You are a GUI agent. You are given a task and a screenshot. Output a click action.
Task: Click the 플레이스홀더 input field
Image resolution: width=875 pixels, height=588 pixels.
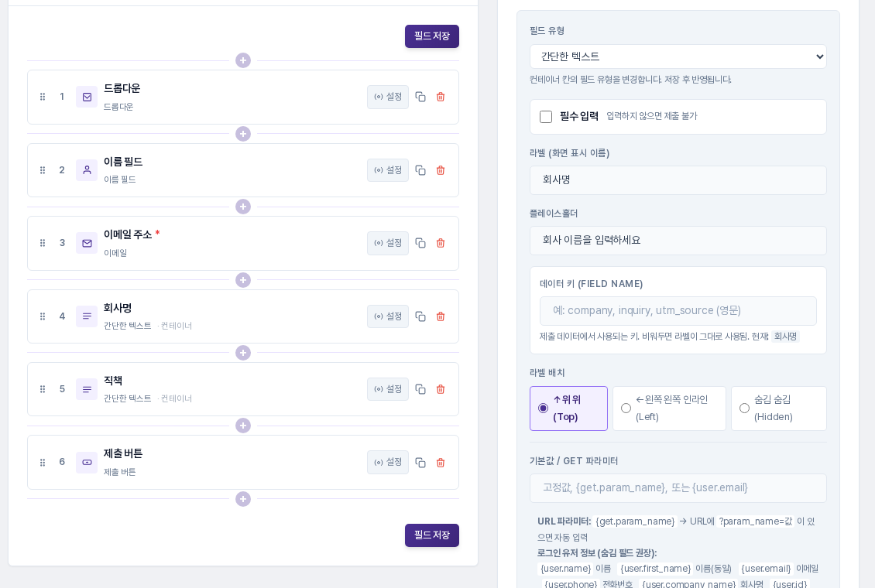coord(678,241)
